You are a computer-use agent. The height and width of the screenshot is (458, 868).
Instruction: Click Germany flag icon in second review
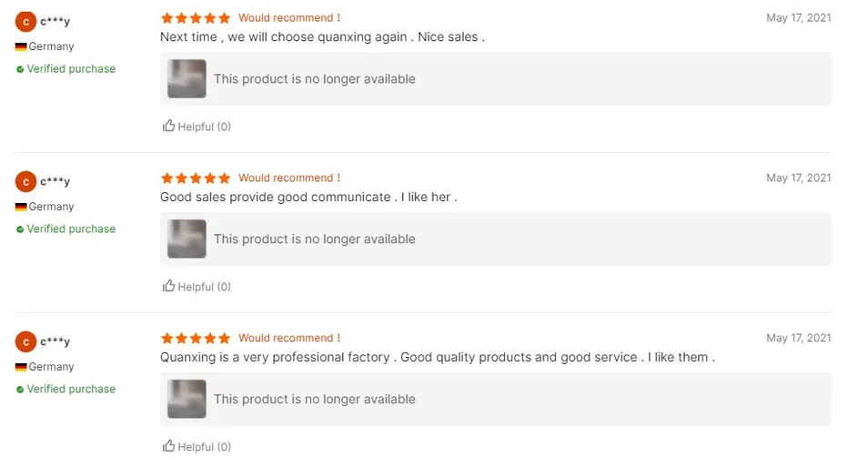click(21, 207)
